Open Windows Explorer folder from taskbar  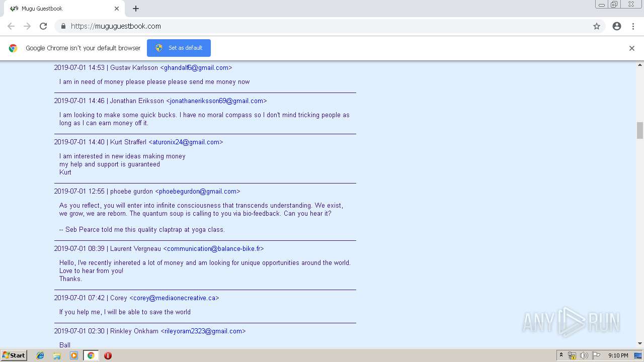[57, 355]
